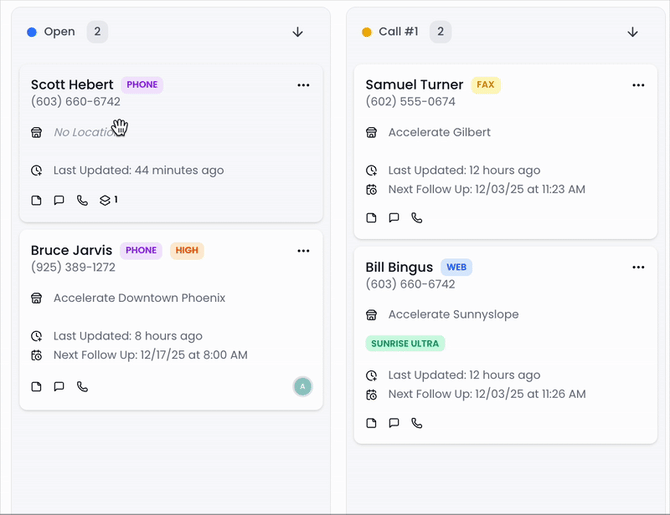Click the HIGH priority badge on Bruce Jarvis
670x515 pixels.
pos(187,251)
